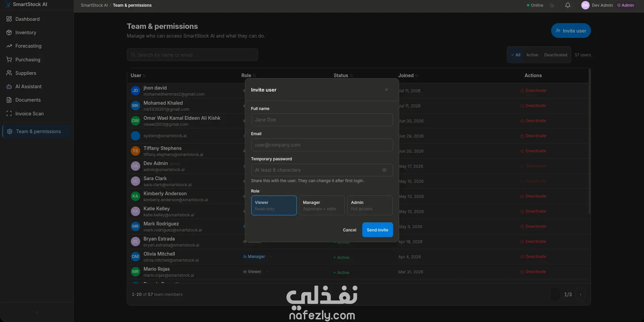Viewport: 644px width, 322px height.
Task: Select the green OW avatar for Omar
Action: pos(136,121)
